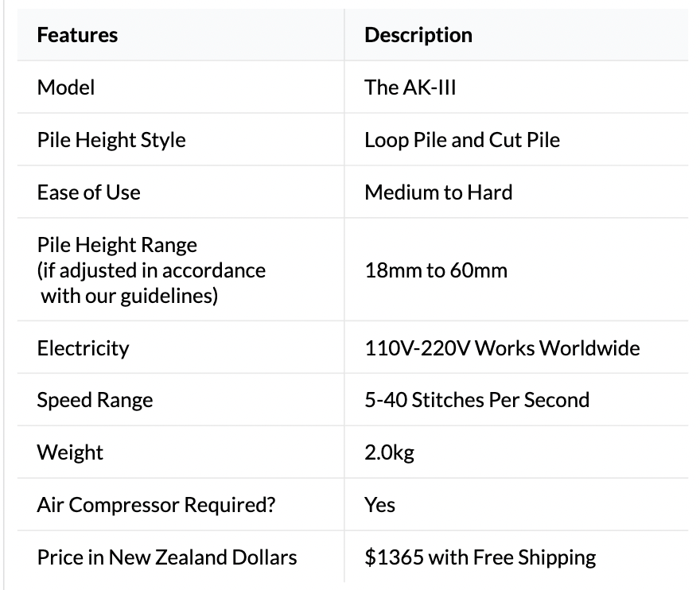
Task: Click "$1365 with Free Shipping" price
Action: [480, 557]
